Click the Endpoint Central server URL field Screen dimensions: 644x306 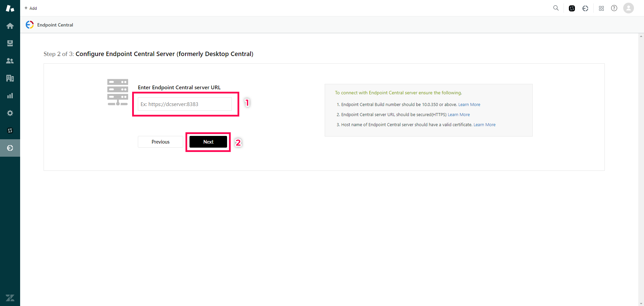(x=185, y=104)
